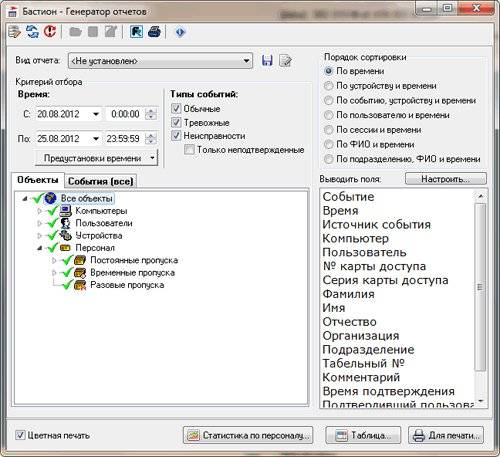Click the globe icon of Все объекты
Viewport: 500px width, 457px height.
pyautogui.click(x=50, y=198)
